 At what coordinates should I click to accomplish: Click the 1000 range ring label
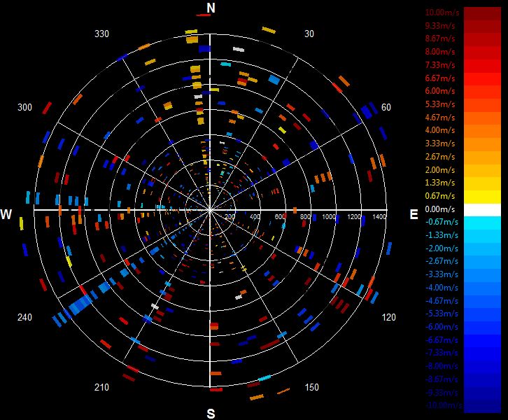point(328,216)
